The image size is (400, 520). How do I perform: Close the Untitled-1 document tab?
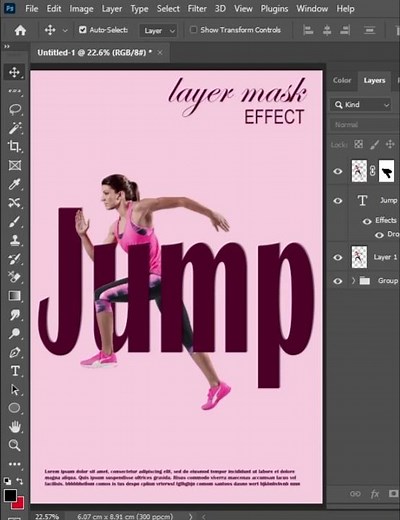(x=160, y=52)
